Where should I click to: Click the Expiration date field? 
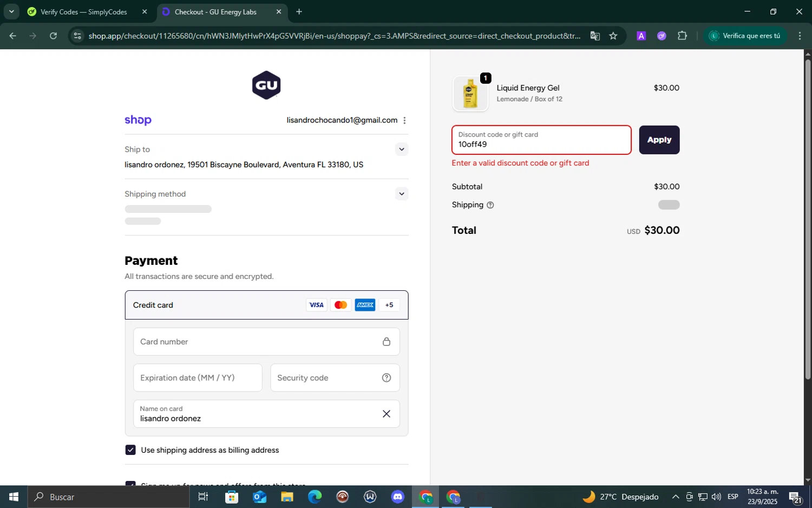click(198, 378)
